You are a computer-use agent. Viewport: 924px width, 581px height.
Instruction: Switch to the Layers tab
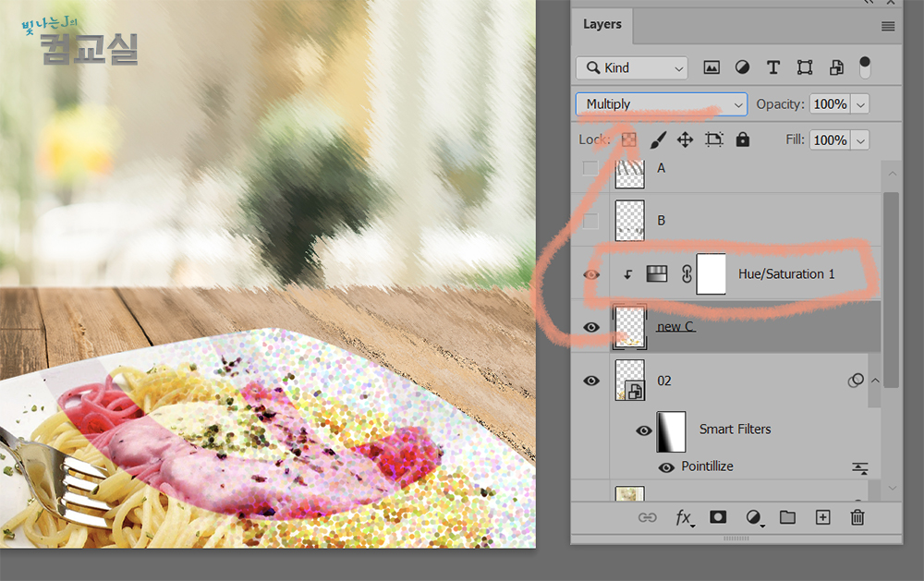pyautogui.click(x=602, y=25)
